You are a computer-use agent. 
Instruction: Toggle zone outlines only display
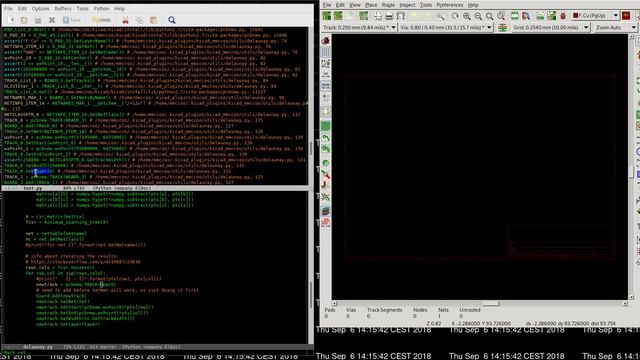point(325,149)
